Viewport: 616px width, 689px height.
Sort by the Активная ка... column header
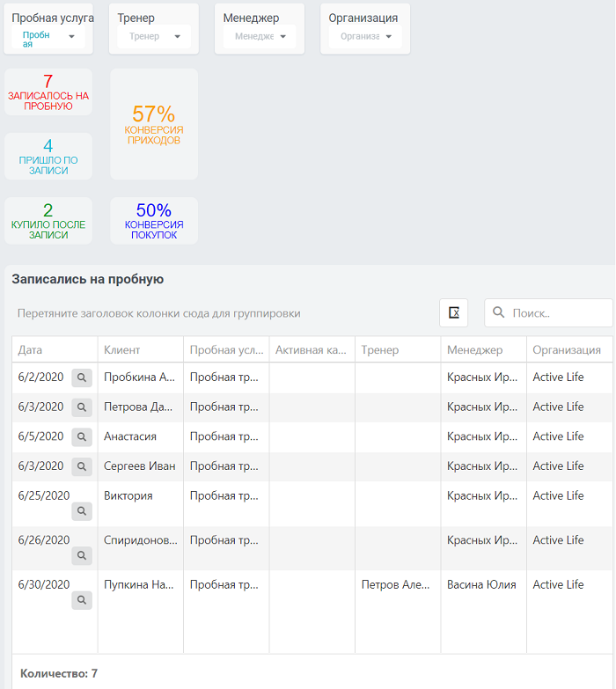(312, 349)
